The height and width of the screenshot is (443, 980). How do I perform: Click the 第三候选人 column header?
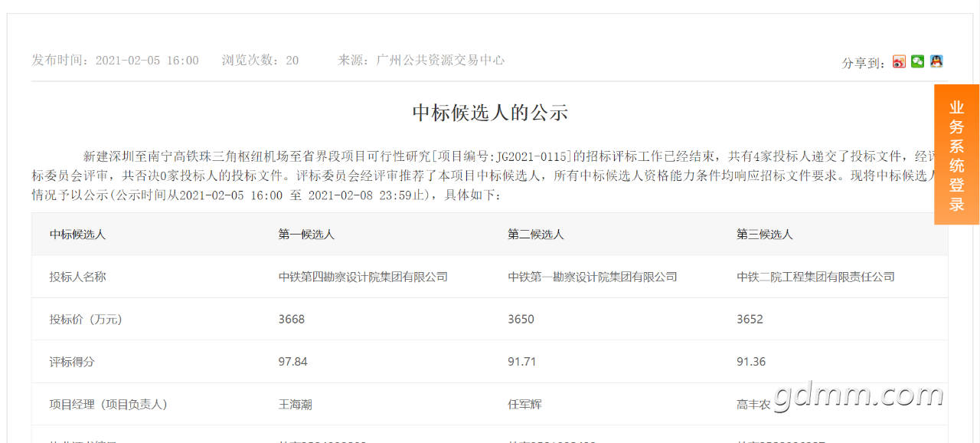point(764,235)
